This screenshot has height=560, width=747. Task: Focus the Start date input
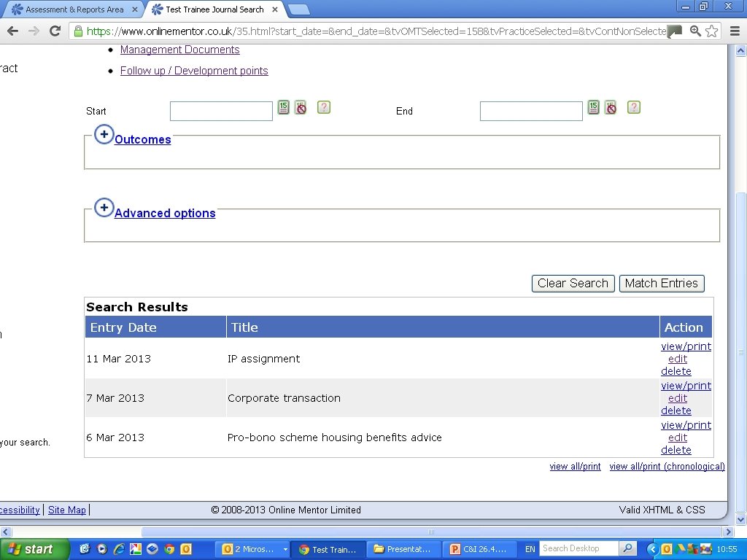(x=221, y=111)
